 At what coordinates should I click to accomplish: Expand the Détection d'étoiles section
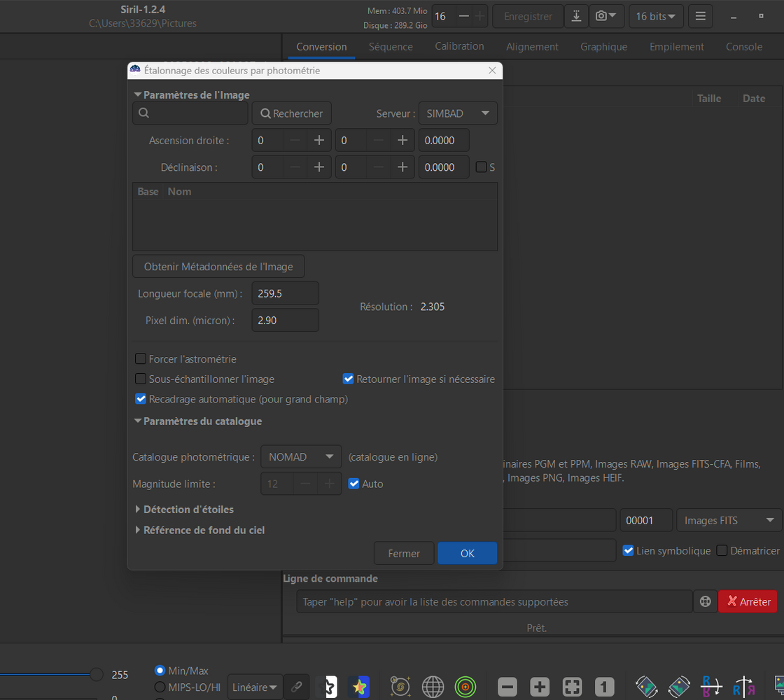point(188,510)
